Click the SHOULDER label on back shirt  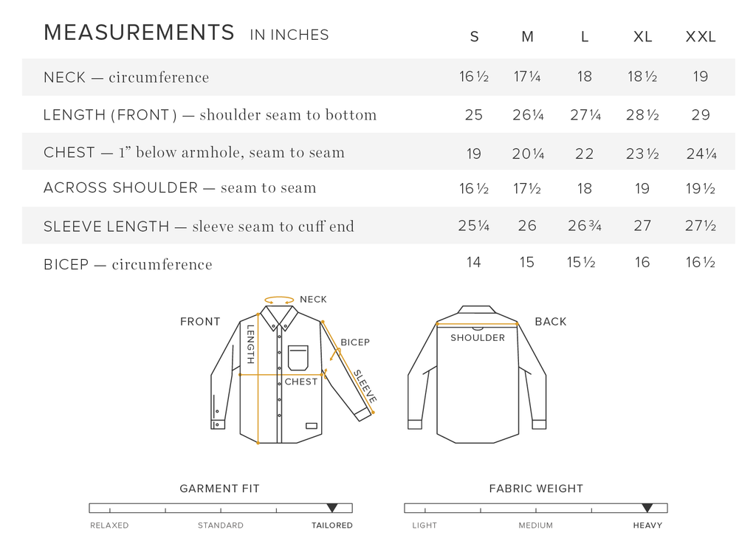pyautogui.click(x=478, y=338)
